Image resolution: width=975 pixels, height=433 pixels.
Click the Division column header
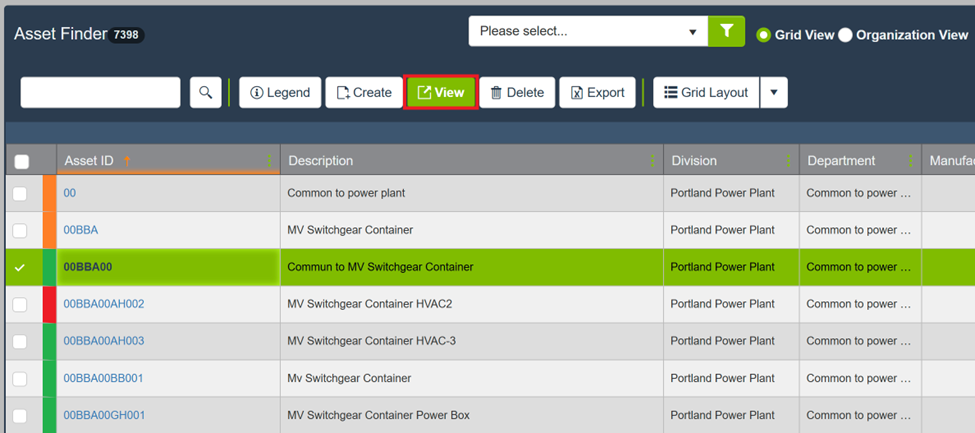coord(694,161)
